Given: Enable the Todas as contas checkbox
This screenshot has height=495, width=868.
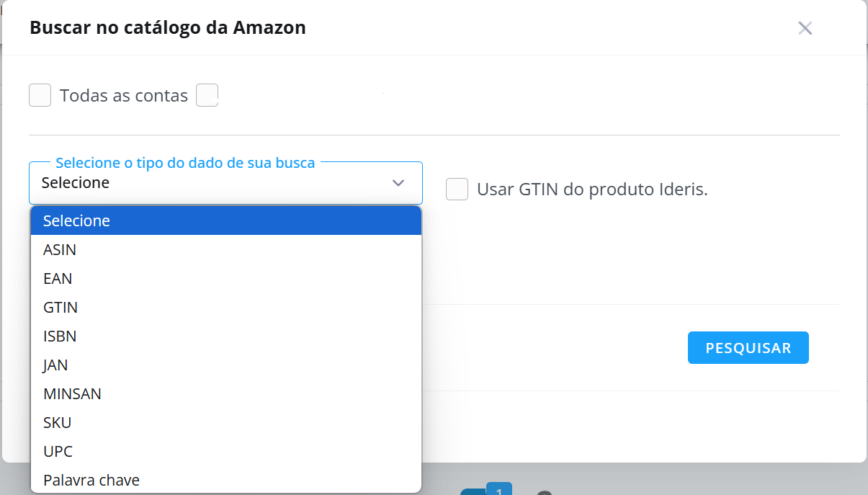Looking at the screenshot, I should pyautogui.click(x=40, y=95).
